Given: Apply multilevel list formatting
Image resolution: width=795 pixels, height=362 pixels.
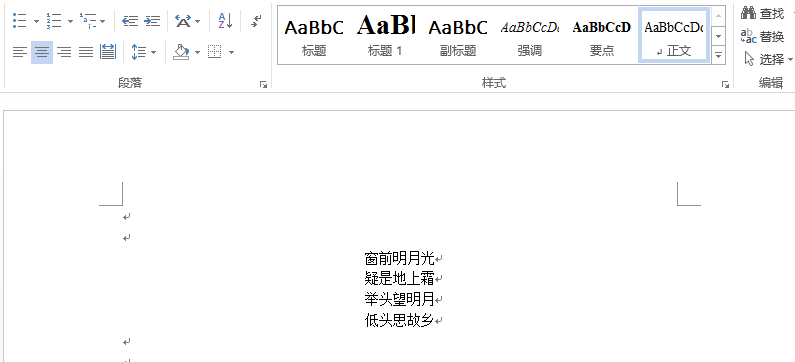Looking at the screenshot, I should (x=88, y=21).
